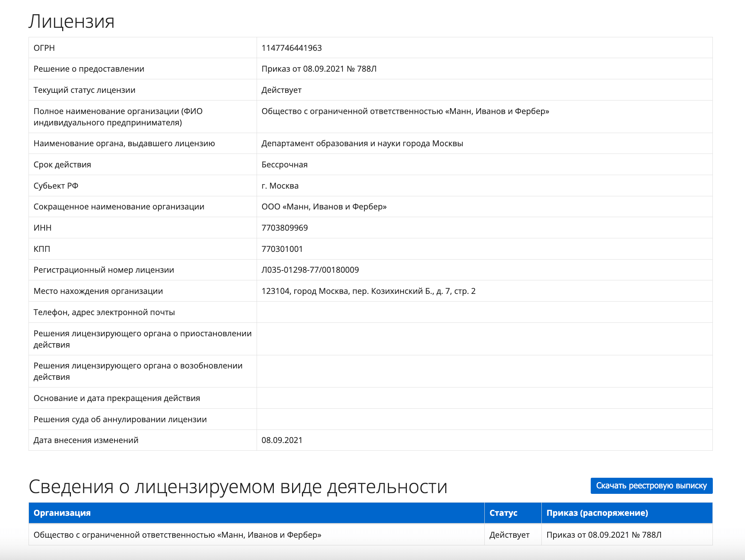The width and height of the screenshot is (745, 560).
Task: Click the 'Телефон, адрес электронной почты' label
Action: click(x=104, y=312)
